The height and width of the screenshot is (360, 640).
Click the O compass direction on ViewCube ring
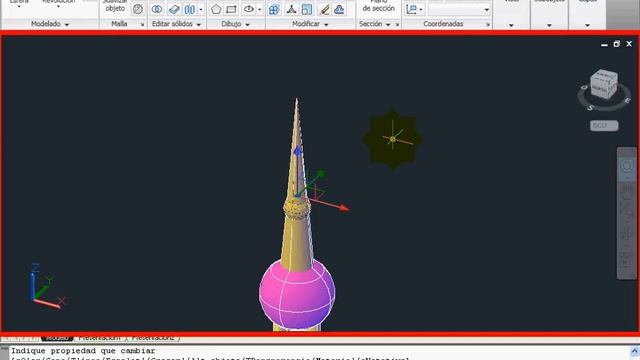[584, 87]
